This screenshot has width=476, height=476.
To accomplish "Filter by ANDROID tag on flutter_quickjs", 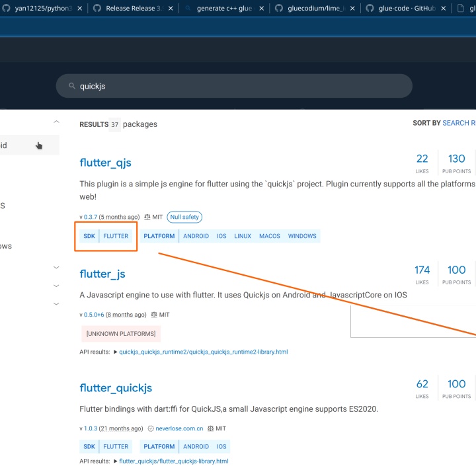I will click(x=196, y=446).
